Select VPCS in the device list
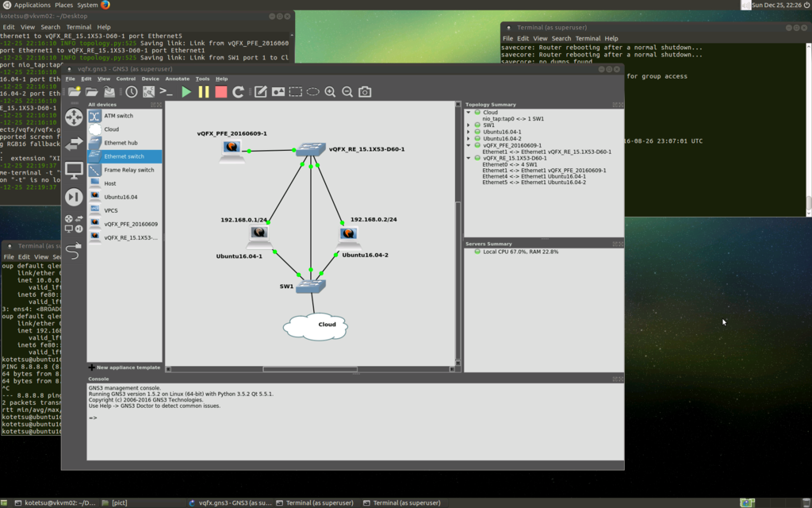Screen dimensions: 812x508 point(124,210)
